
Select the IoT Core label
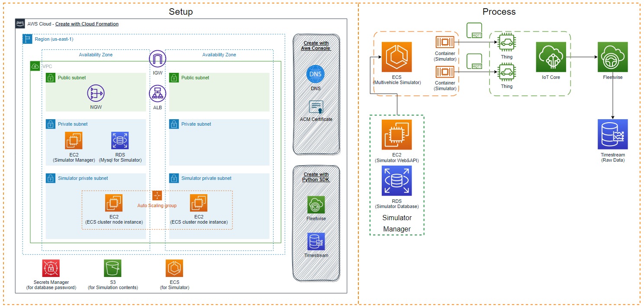pyautogui.click(x=551, y=77)
